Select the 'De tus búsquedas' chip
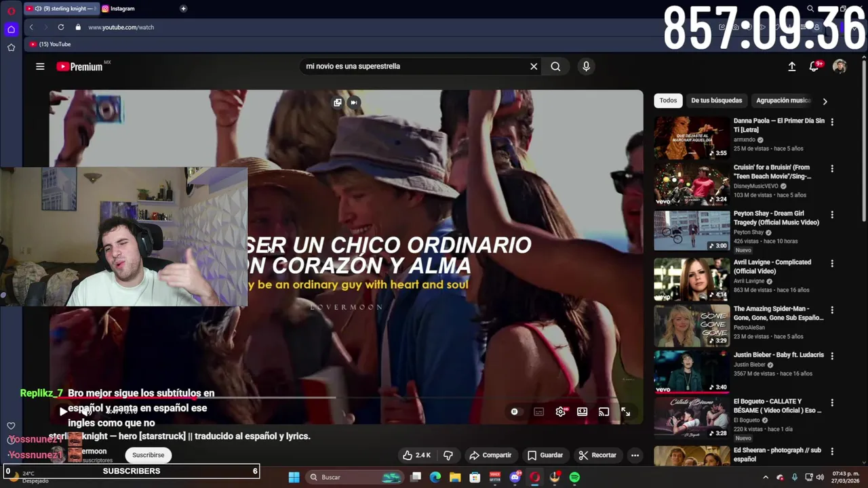868x488 pixels. [716, 100]
